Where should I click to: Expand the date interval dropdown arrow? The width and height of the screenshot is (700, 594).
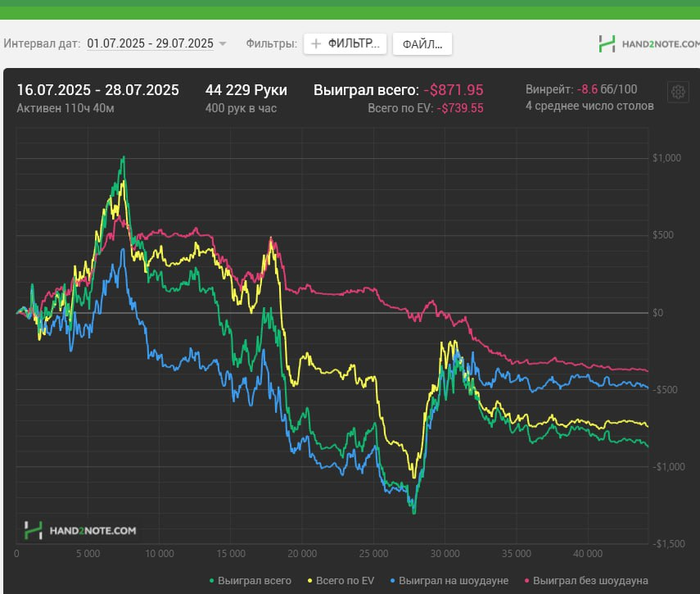223,44
